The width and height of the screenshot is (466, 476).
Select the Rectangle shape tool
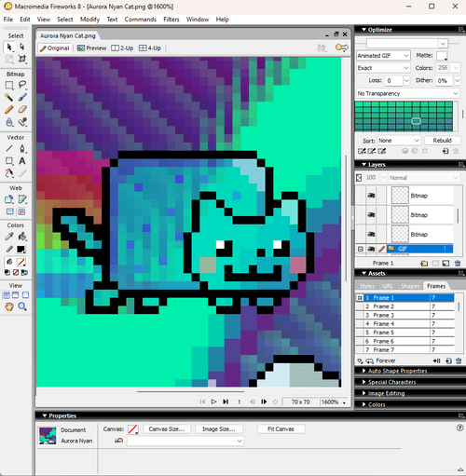coord(9,161)
